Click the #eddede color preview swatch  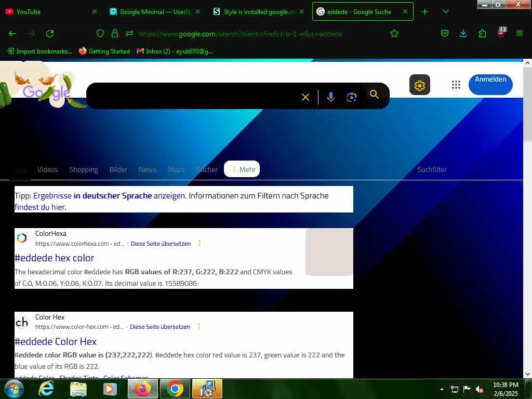pyautogui.click(x=329, y=252)
